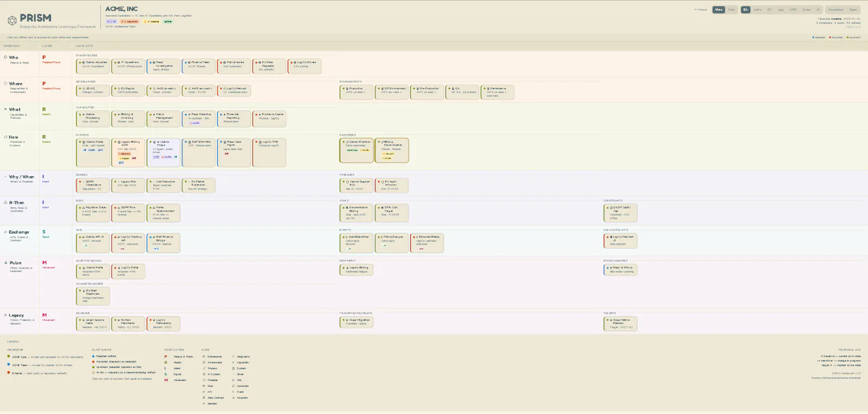
Task: Select the Fraud Investigation stakeholder card
Action: (x=163, y=66)
